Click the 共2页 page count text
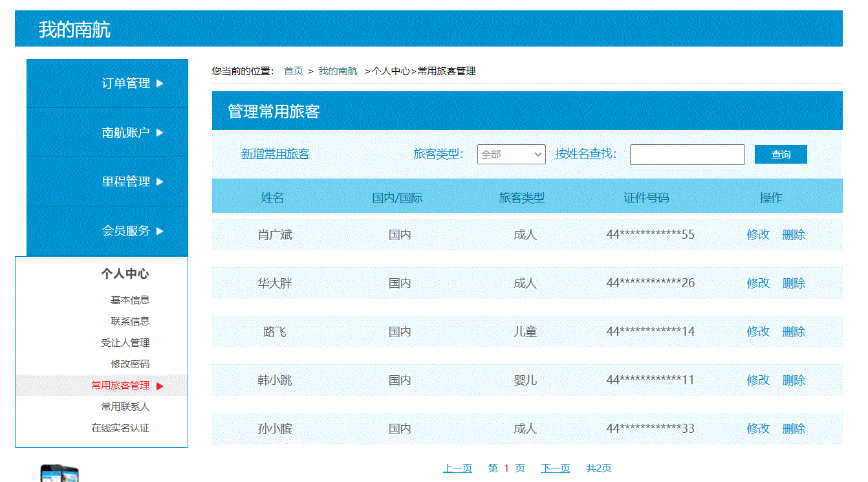 point(599,468)
